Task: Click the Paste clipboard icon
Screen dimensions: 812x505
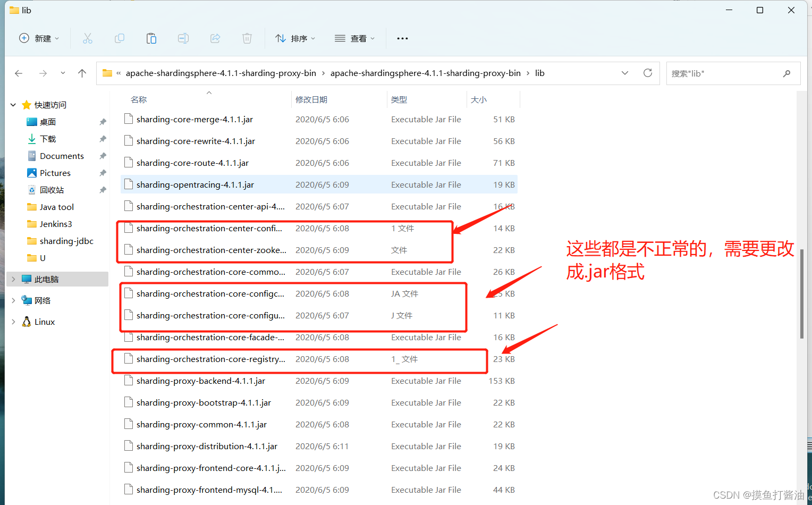Action: 151,38
